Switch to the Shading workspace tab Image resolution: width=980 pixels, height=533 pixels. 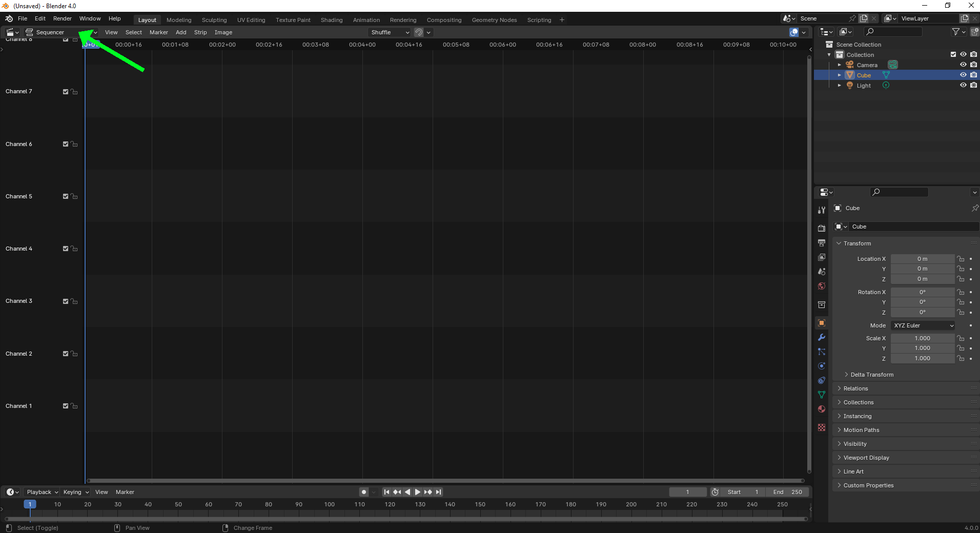click(332, 20)
